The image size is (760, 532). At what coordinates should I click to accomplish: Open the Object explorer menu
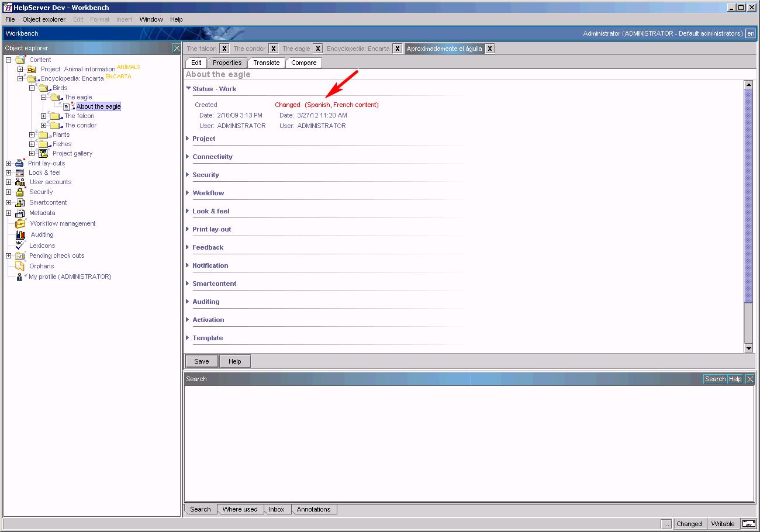click(x=44, y=19)
